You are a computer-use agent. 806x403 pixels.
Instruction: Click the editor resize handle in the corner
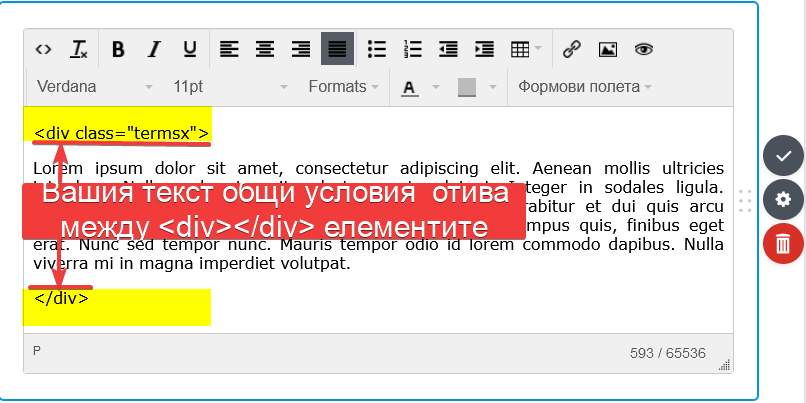point(725,365)
